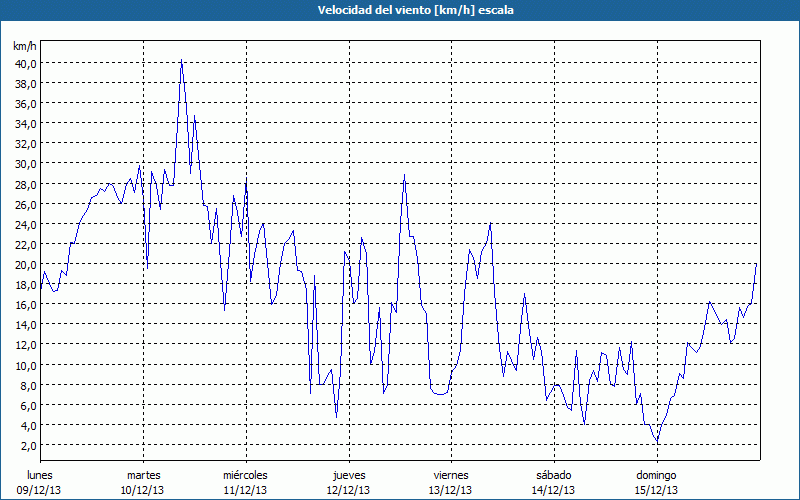Choose the viernes 13/12/13 date label
Viewport: 800px width, 500px height.
tap(450, 482)
